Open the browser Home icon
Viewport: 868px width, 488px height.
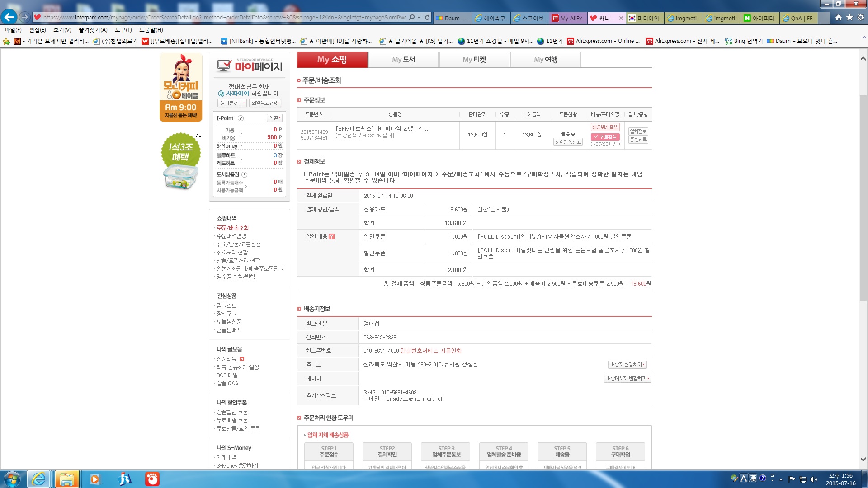click(839, 18)
